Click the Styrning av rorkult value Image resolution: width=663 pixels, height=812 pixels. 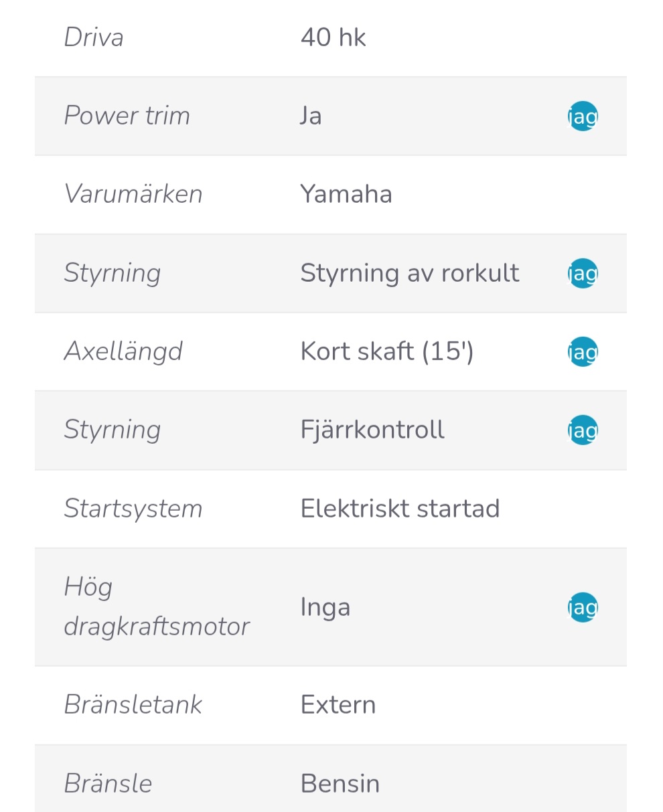tap(410, 273)
